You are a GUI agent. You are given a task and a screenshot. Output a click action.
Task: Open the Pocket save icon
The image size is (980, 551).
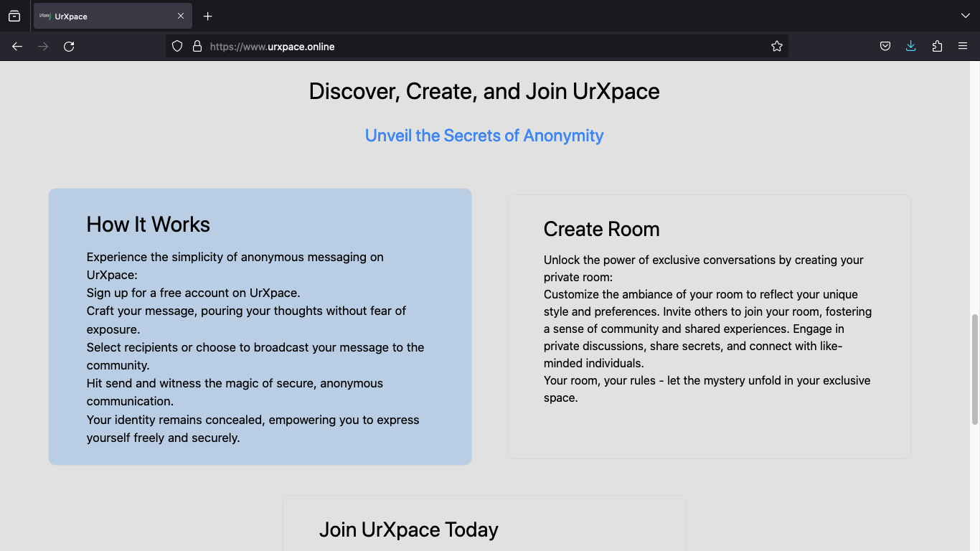coord(885,47)
